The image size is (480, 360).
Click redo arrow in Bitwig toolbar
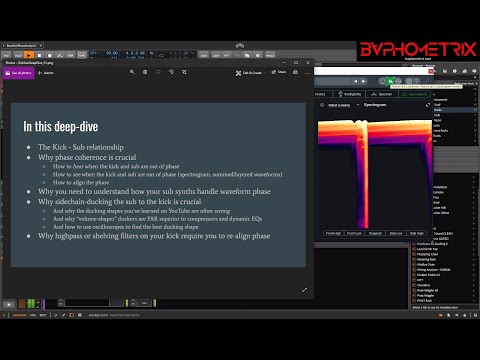237,55
